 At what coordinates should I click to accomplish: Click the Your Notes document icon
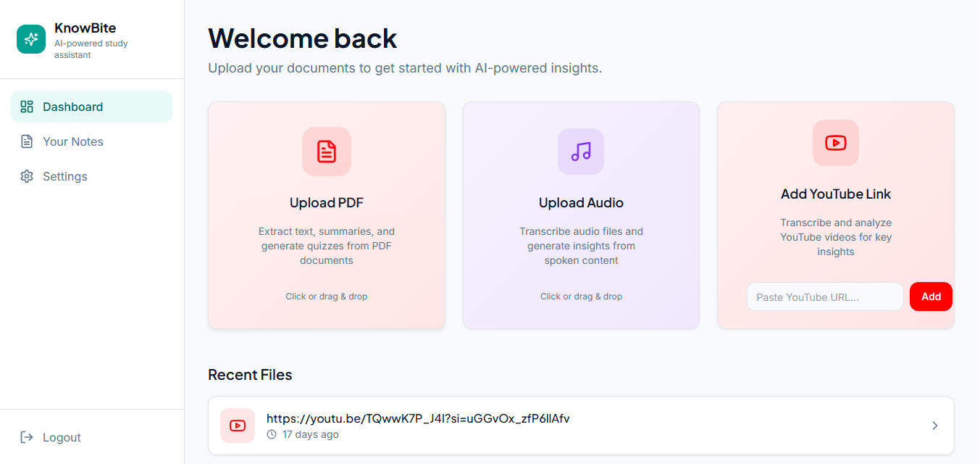[27, 141]
